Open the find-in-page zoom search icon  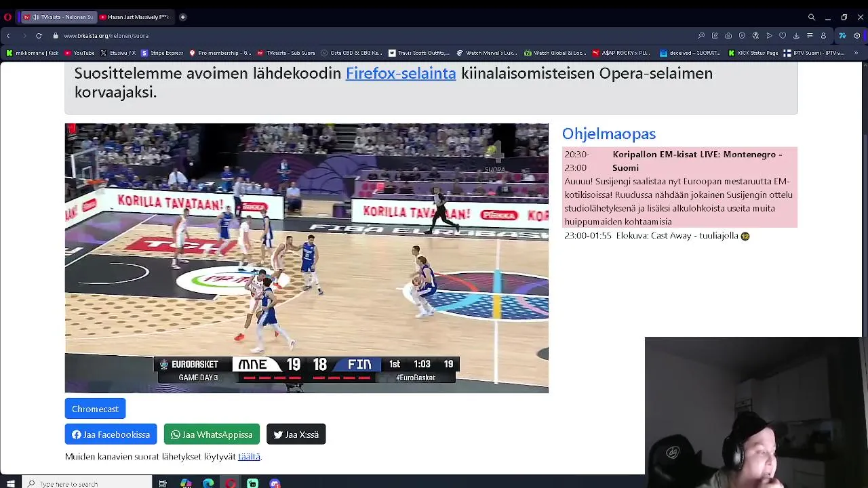coord(701,35)
